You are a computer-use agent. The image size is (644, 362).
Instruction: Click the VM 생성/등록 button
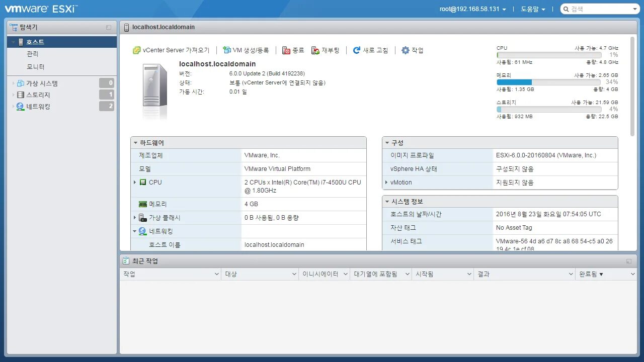pos(246,50)
